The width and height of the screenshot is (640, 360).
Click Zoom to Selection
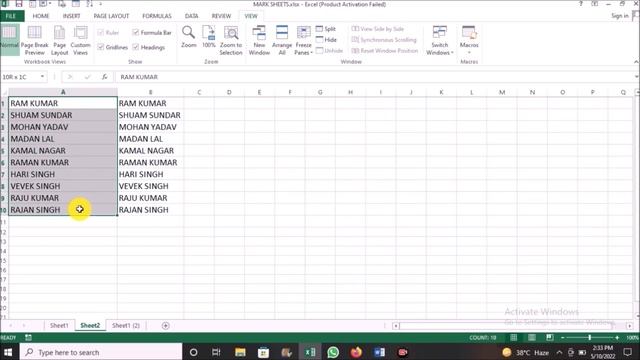[x=231, y=40]
